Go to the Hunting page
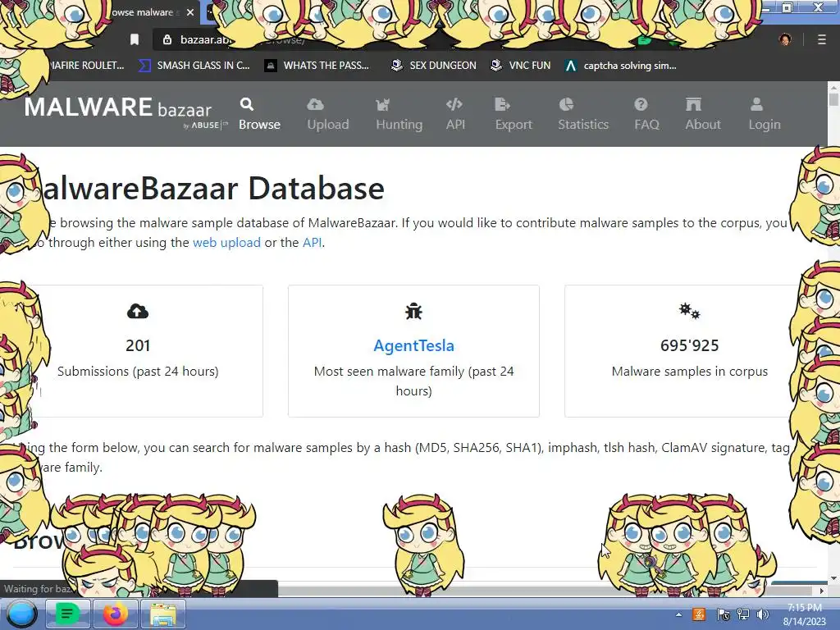 [x=399, y=114]
